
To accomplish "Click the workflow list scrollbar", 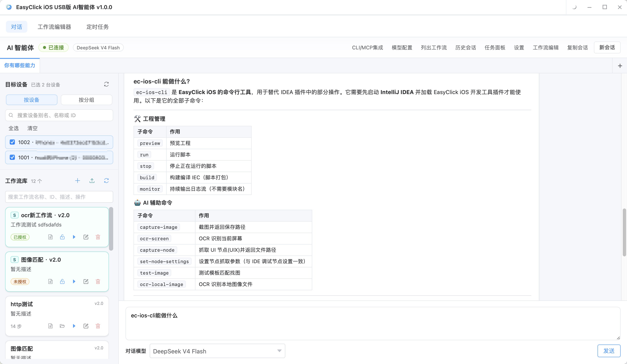I will pyautogui.click(x=111, y=229).
